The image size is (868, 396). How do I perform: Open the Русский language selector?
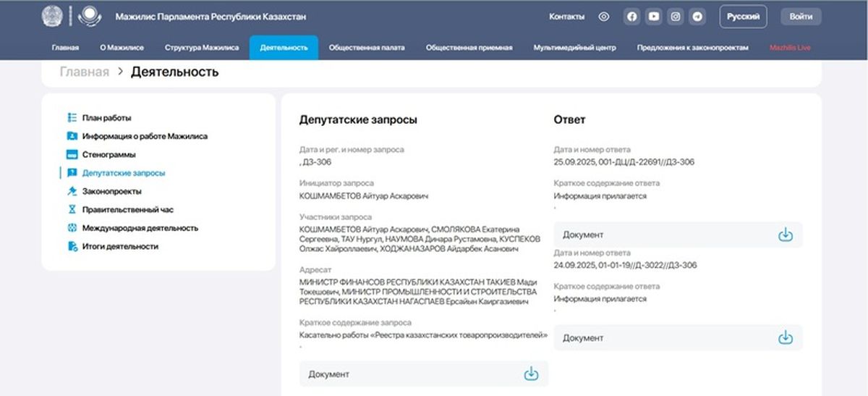tap(743, 16)
